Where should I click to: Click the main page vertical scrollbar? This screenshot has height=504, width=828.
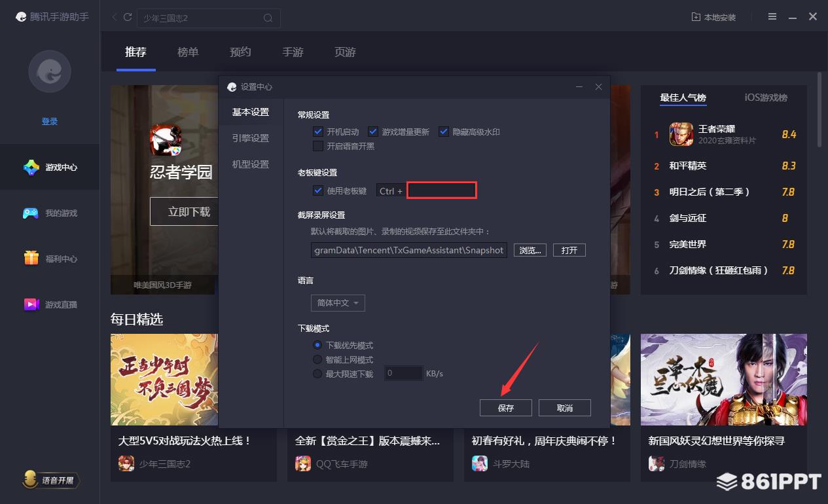click(820, 109)
